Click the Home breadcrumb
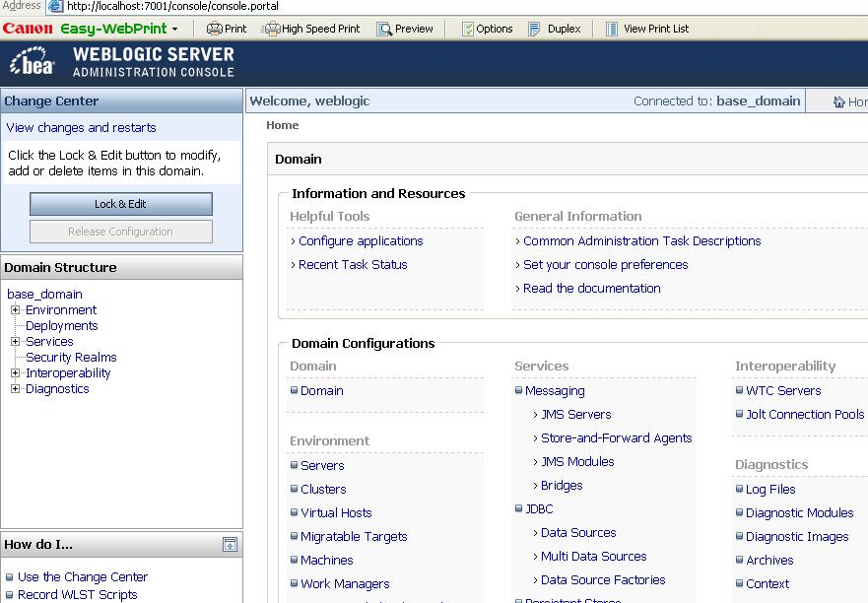Screen dimensions: 868x603 (283, 125)
